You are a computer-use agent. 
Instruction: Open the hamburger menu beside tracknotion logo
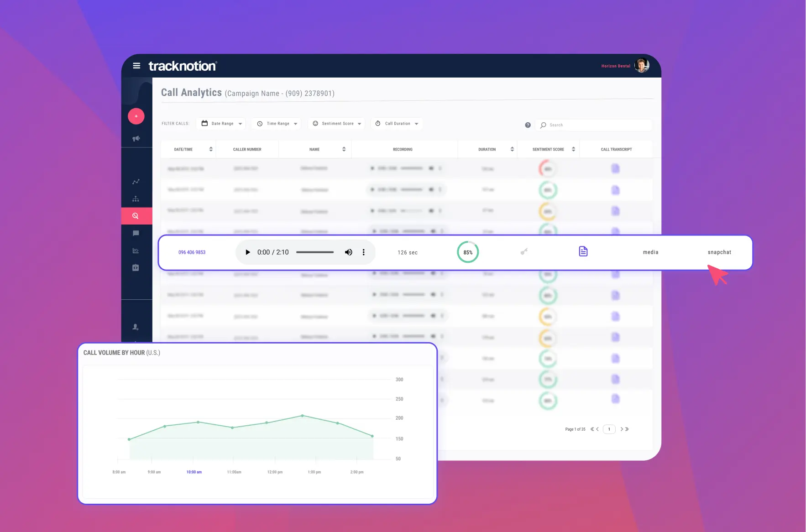136,66
